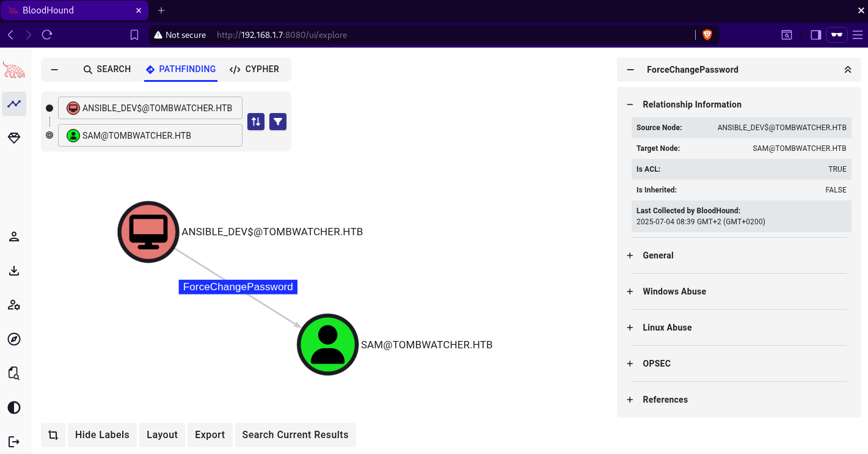The height and width of the screenshot is (454, 868).
Task: Toggle dark mode from the sidebar
Action: click(x=14, y=408)
